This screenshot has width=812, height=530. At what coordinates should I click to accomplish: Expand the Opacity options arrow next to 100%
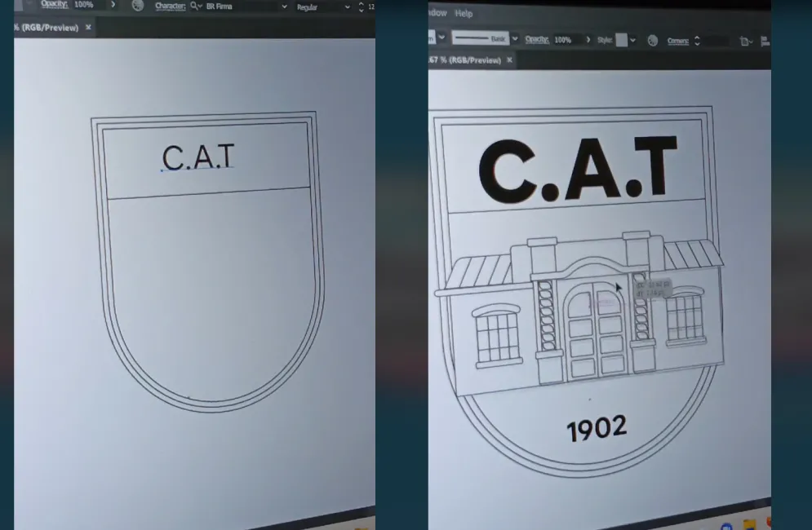point(113,5)
